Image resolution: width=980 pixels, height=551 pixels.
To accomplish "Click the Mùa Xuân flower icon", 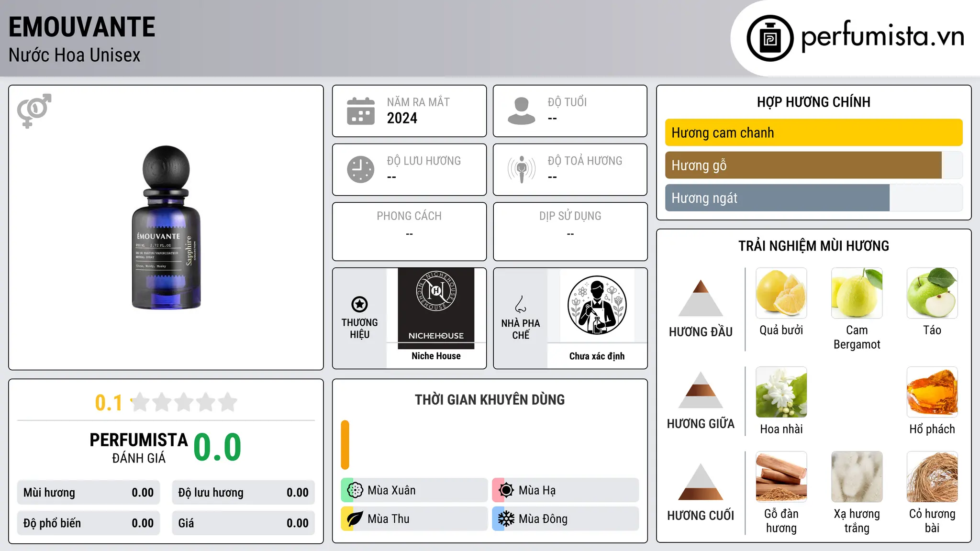I will coord(355,490).
